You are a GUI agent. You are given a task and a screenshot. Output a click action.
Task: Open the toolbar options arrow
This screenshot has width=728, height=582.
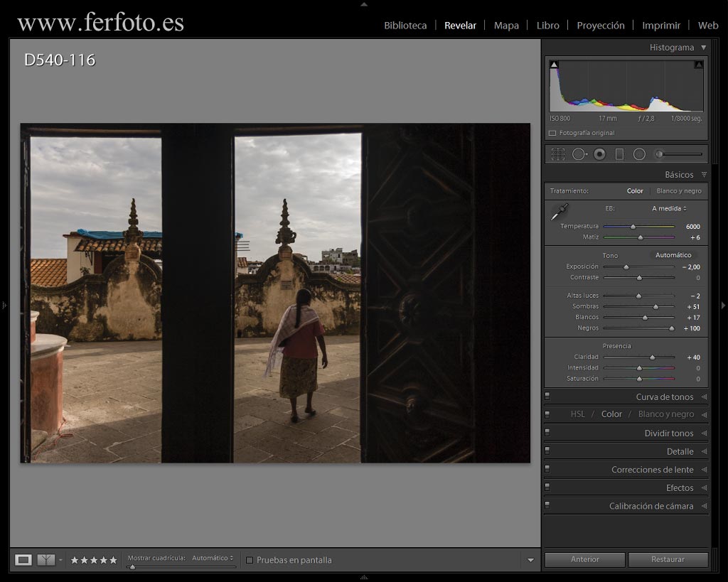(x=530, y=560)
